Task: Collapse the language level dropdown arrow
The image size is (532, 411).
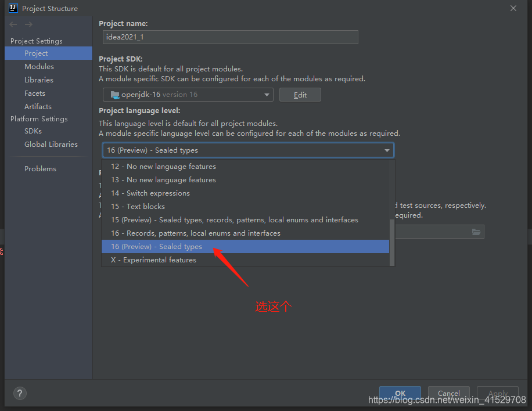Action: (387, 150)
